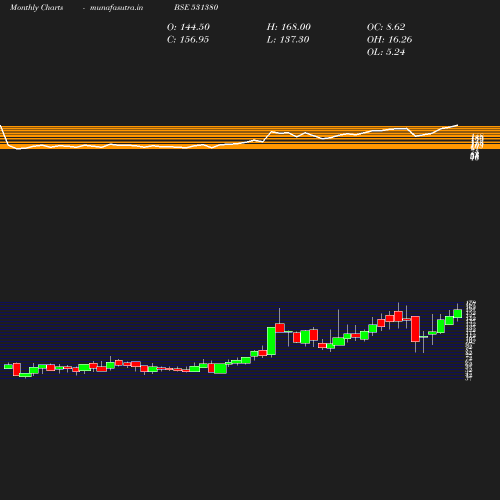
Task: Click the large red candle after the peak
Action: [415, 329]
